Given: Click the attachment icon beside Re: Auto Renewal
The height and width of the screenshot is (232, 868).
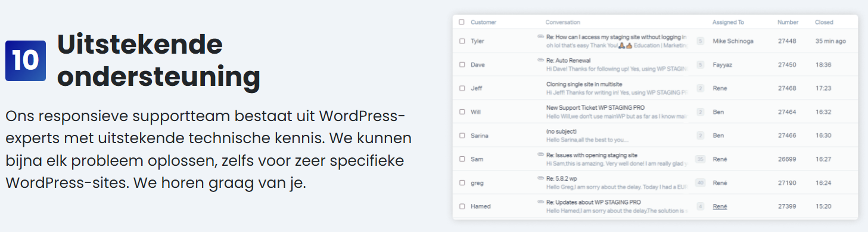Looking at the screenshot, I should click(x=541, y=60).
